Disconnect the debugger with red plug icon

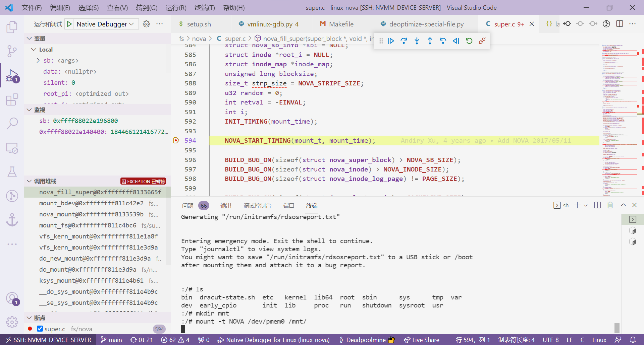482,41
